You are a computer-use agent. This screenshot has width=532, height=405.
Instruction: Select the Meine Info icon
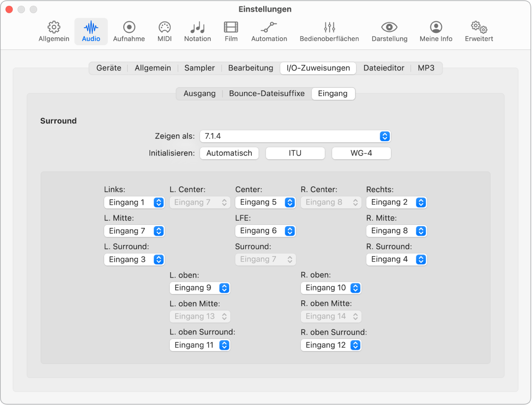point(436,31)
